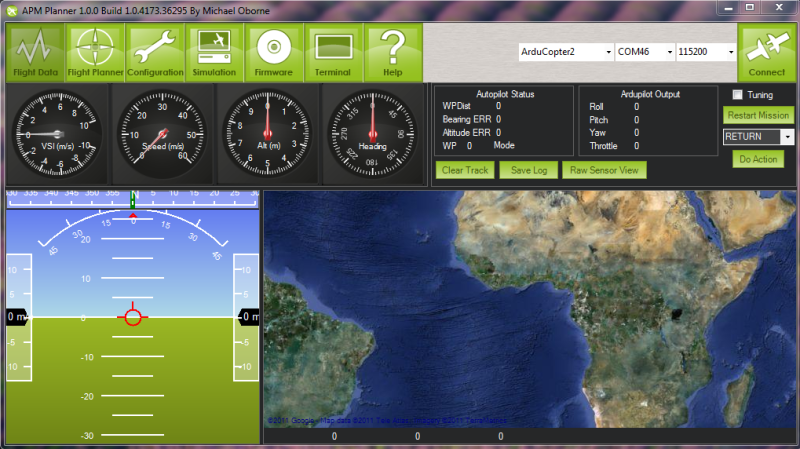The image size is (800, 449).
Task: Open the Flight Data view
Action: 36,52
